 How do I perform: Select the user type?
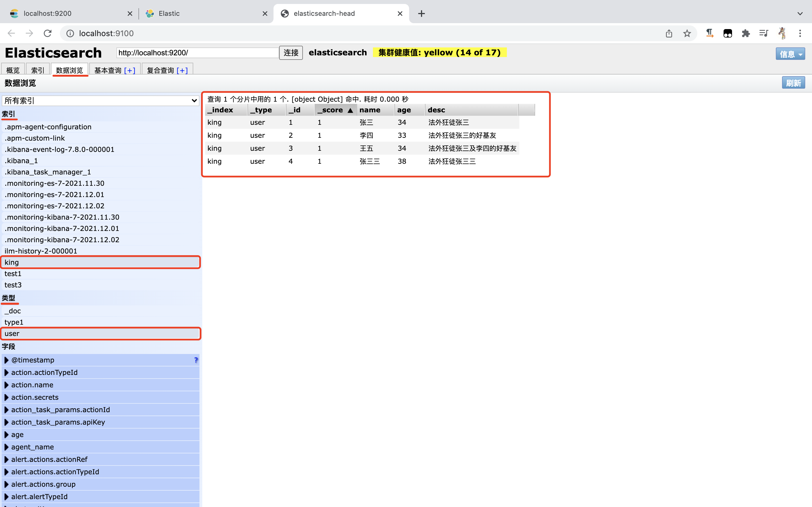[100, 333]
